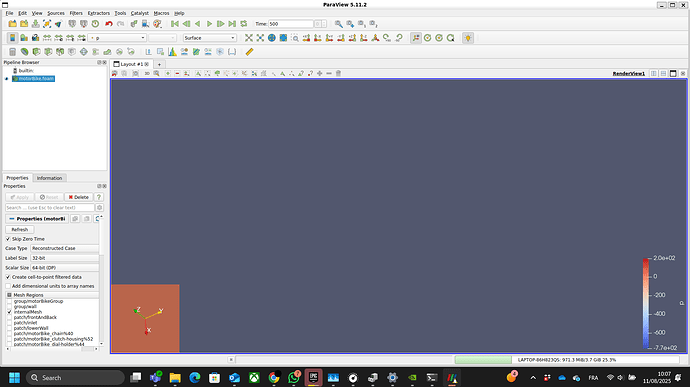
Task: Click the p color legend bar
Action: coord(646,303)
